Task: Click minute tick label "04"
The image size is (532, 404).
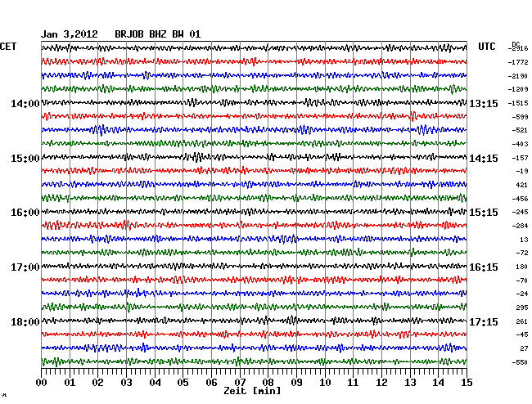Action: (x=155, y=382)
